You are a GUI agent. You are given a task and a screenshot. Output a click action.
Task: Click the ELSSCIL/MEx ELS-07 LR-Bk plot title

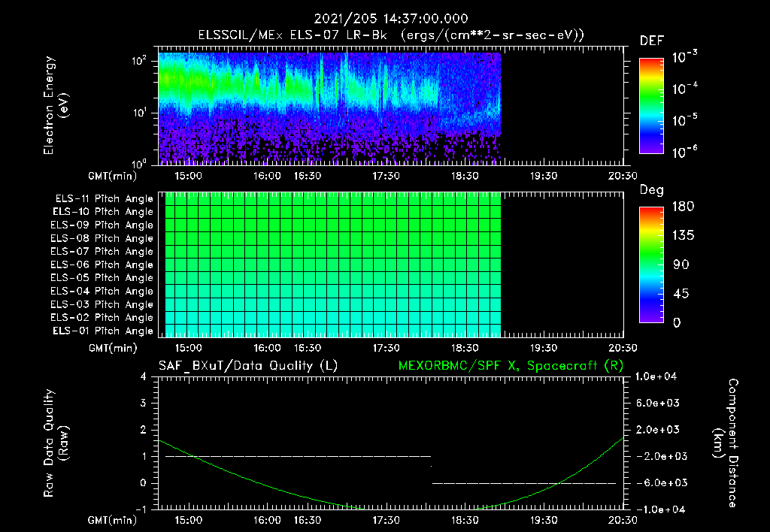coord(391,35)
